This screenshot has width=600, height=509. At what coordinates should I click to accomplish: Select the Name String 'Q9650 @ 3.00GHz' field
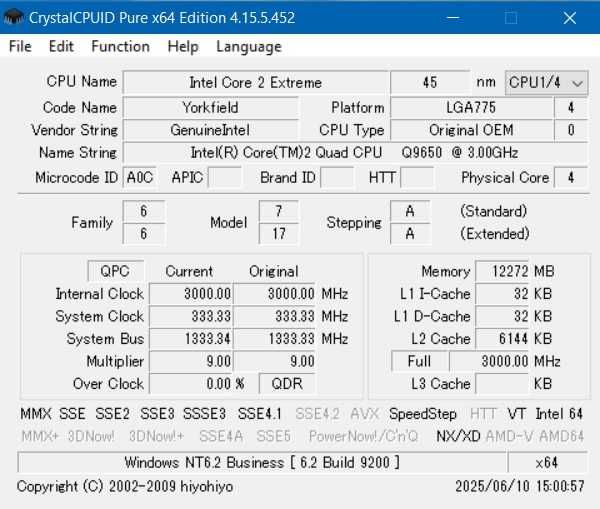355,152
